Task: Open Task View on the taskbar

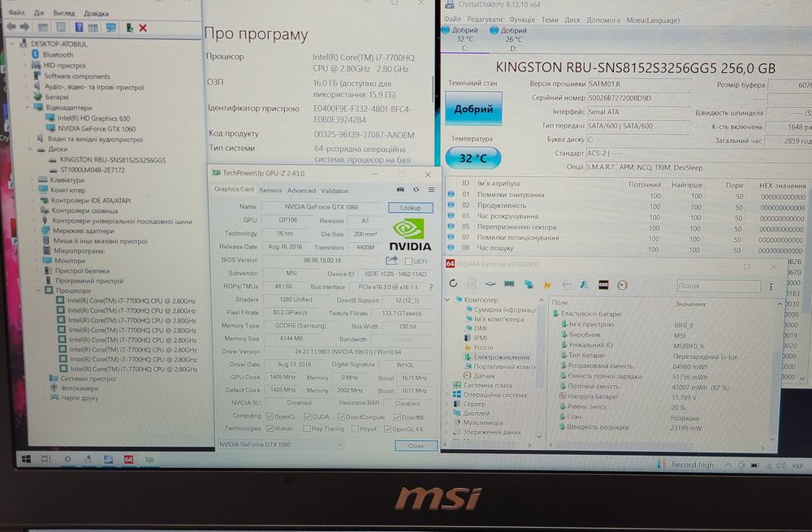Action: click(x=45, y=459)
